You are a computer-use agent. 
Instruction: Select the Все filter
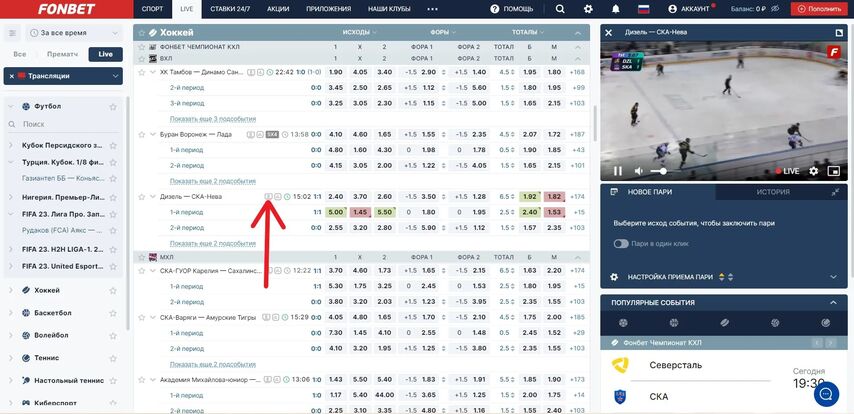tap(20, 54)
